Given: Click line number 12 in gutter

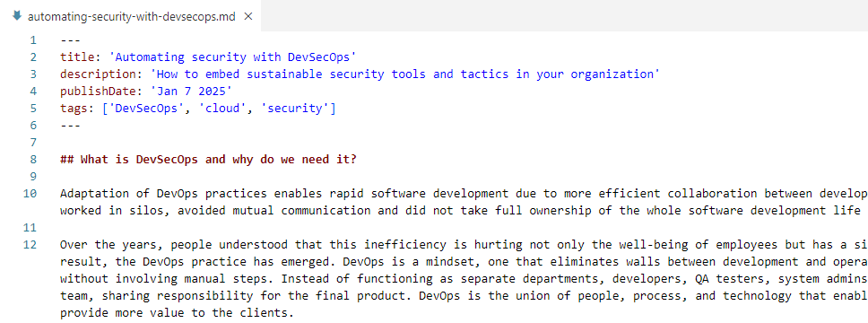Looking at the screenshot, I should (30, 245).
